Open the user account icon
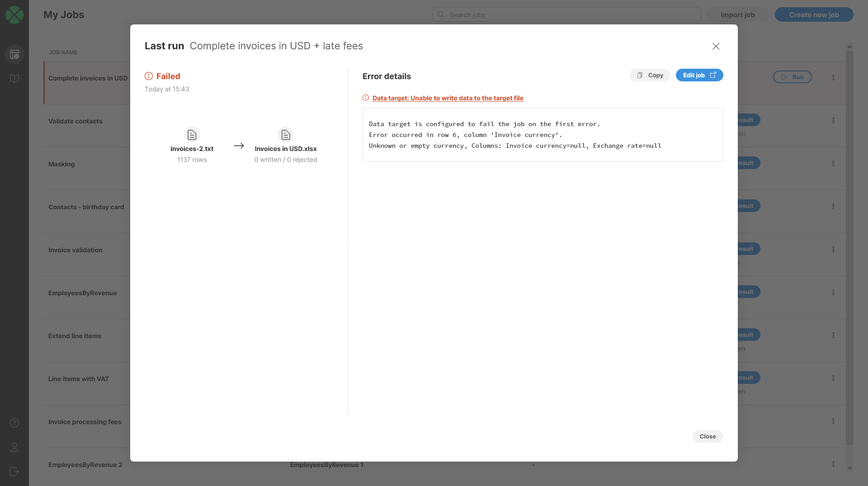868x486 pixels. coord(14,447)
